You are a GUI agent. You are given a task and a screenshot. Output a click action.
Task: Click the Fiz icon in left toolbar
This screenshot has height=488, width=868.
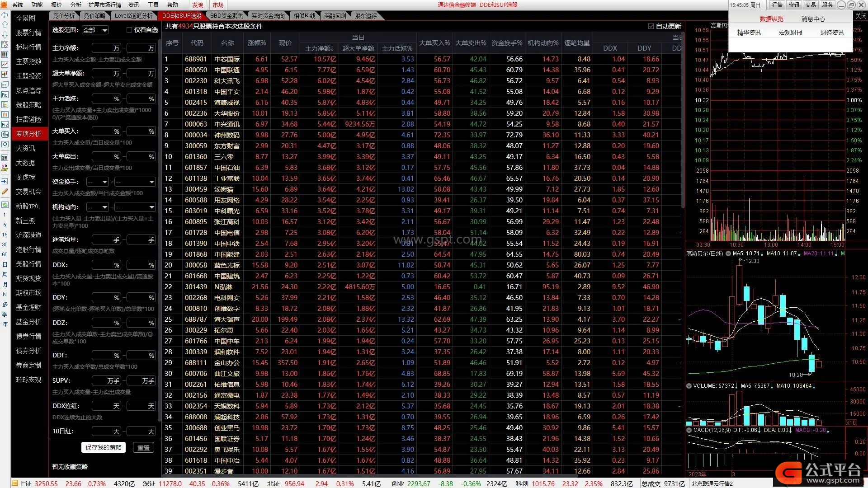[5, 124]
